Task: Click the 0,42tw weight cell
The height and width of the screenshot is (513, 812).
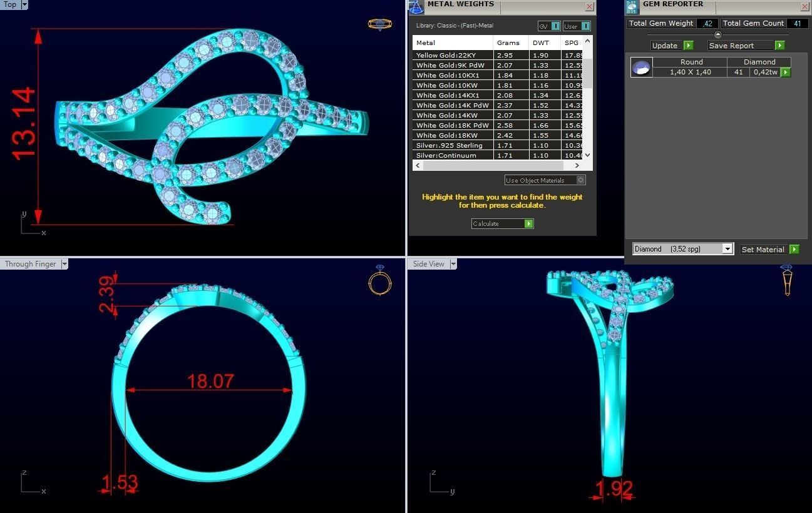Action: [x=765, y=72]
